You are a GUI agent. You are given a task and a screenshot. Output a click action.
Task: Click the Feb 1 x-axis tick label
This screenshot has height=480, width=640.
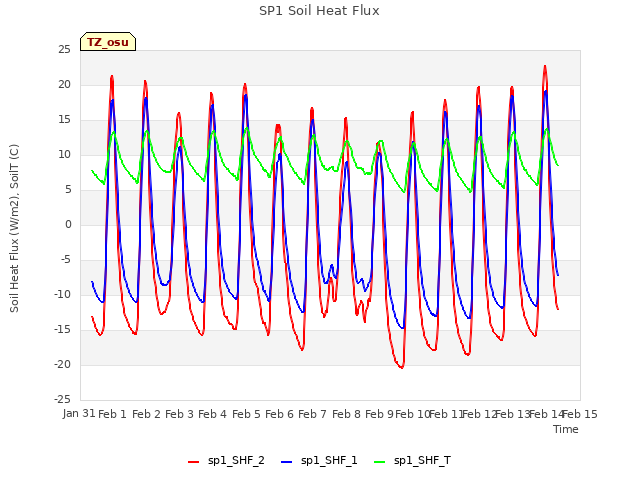click(113, 414)
